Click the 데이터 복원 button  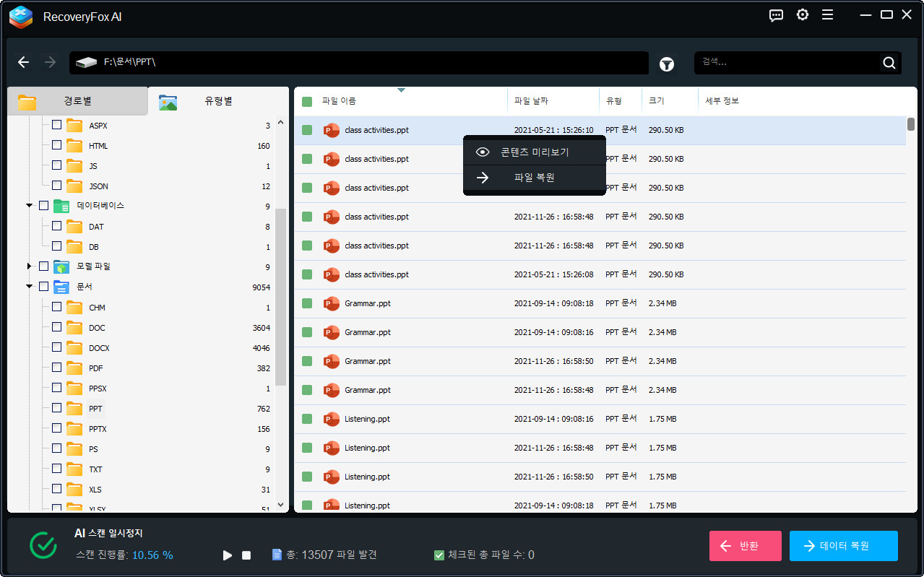point(843,546)
